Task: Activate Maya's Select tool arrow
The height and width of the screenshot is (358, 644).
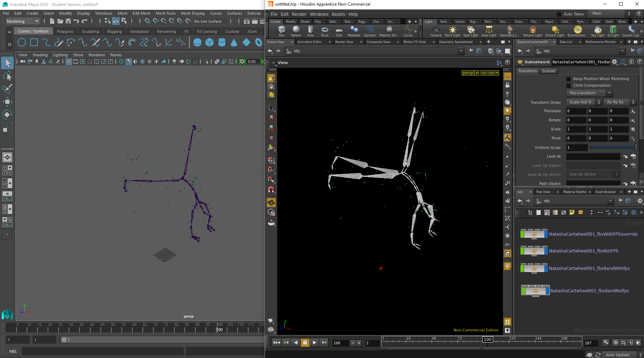Action: (7, 63)
